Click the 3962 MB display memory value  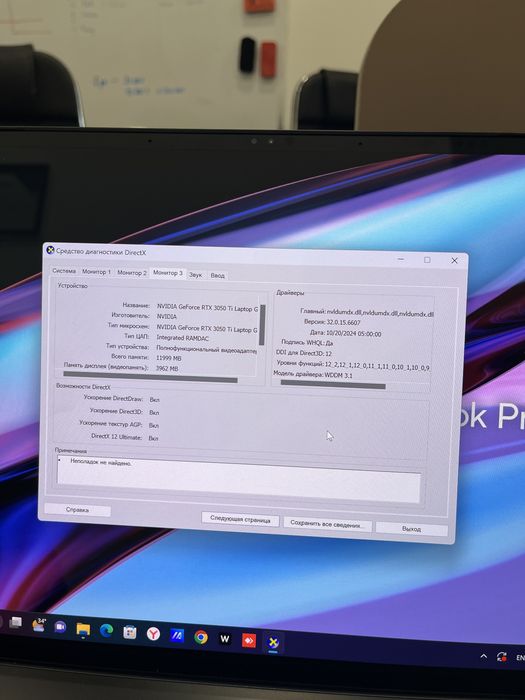click(x=167, y=369)
